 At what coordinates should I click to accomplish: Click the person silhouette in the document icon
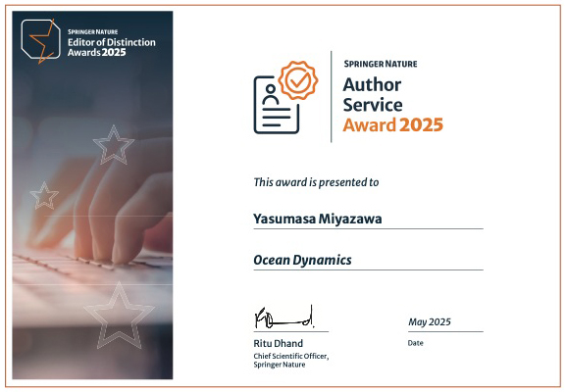coord(271,94)
